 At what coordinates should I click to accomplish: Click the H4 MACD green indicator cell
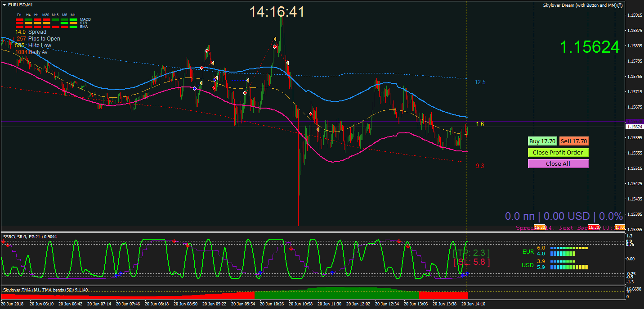[x=28, y=19]
